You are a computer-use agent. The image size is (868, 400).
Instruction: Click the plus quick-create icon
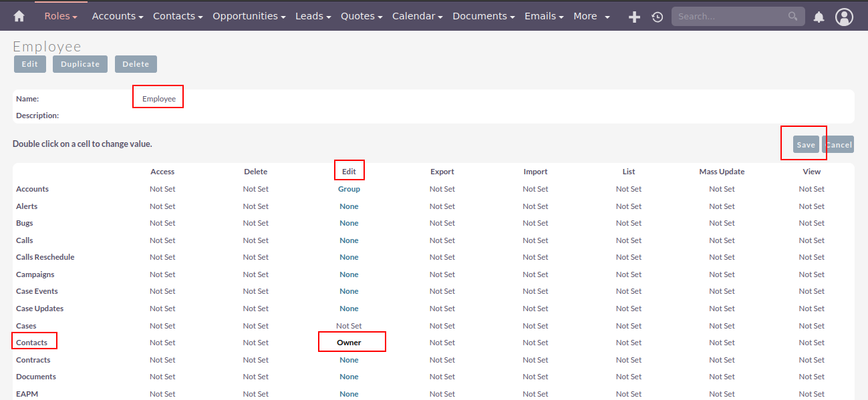(x=635, y=17)
